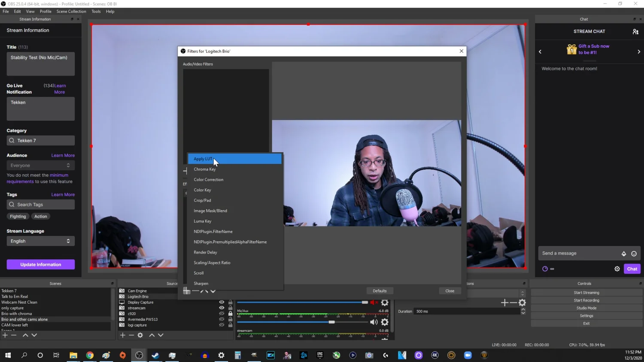The height and width of the screenshot is (362, 644).
Task: Show the c920 source
Action: click(x=222, y=314)
